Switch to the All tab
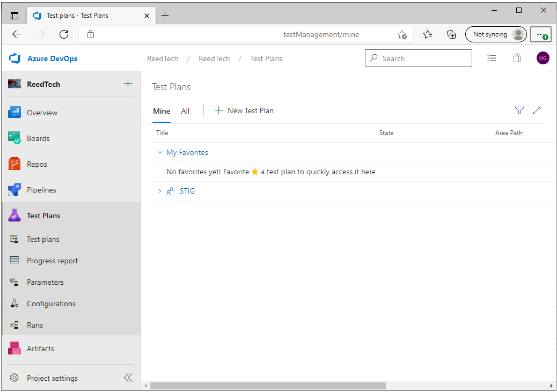This screenshot has height=392, width=557. point(185,111)
